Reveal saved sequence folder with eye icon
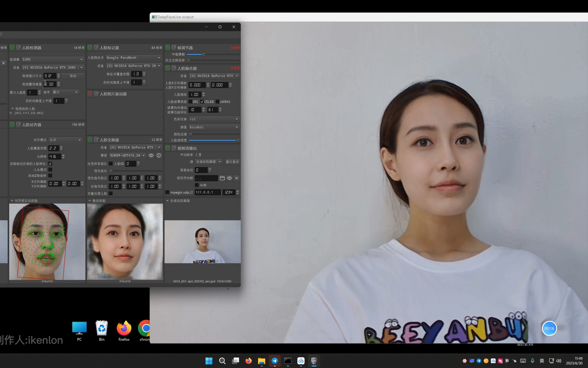This screenshot has height=368, width=588. pyautogui.click(x=229, y=178)
